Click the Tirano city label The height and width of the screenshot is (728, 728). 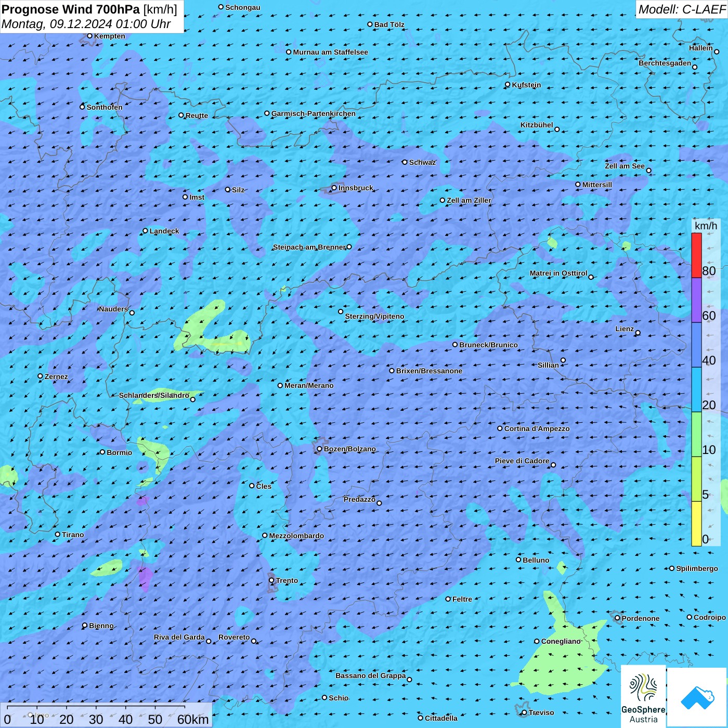(73, 535)
